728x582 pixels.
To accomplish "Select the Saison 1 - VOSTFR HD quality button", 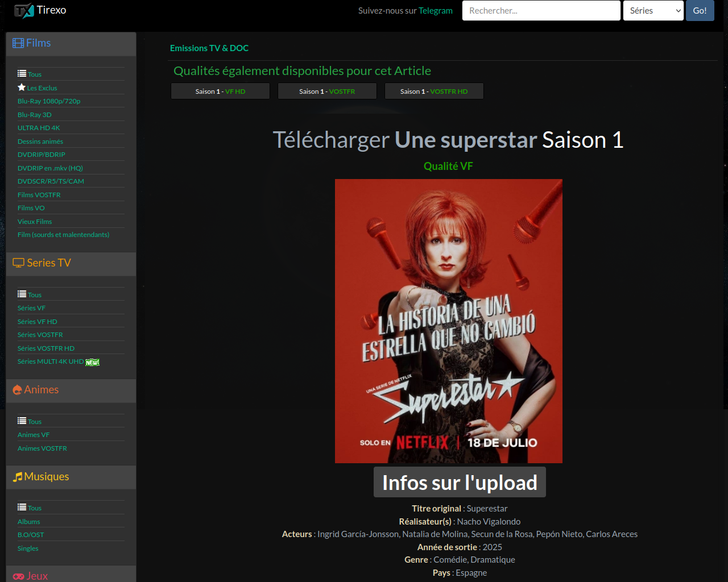I will (434, 91).
